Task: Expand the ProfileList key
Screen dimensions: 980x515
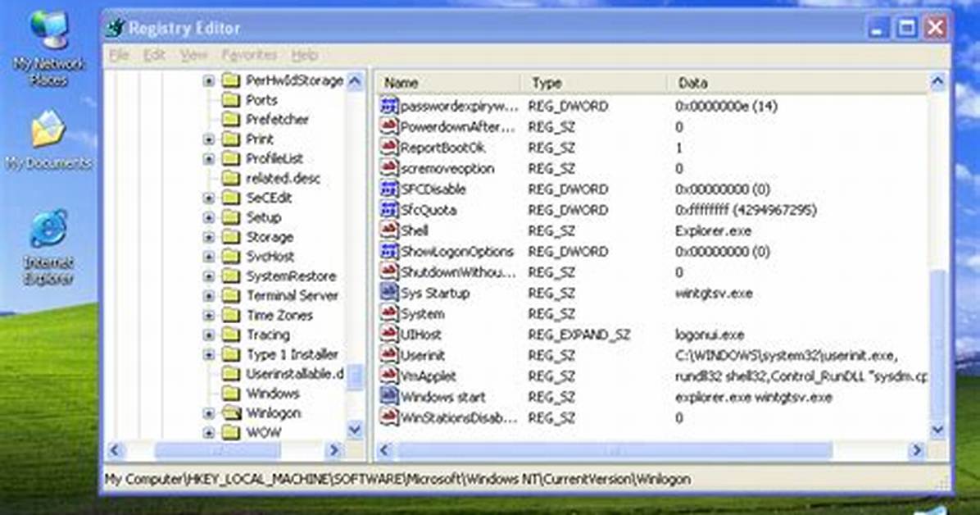Action: click(209, 159)
